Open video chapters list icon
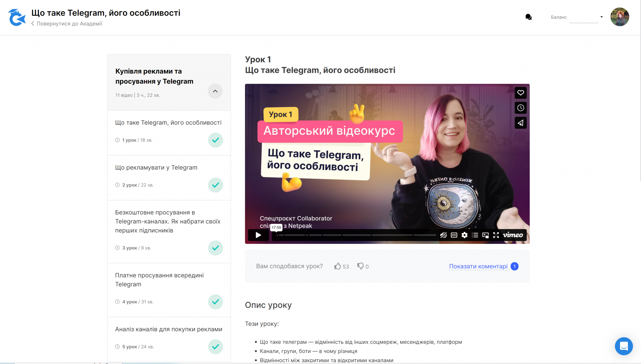Image resolution: width=641 pixels, height=364 pixels. tap(475, 235)
